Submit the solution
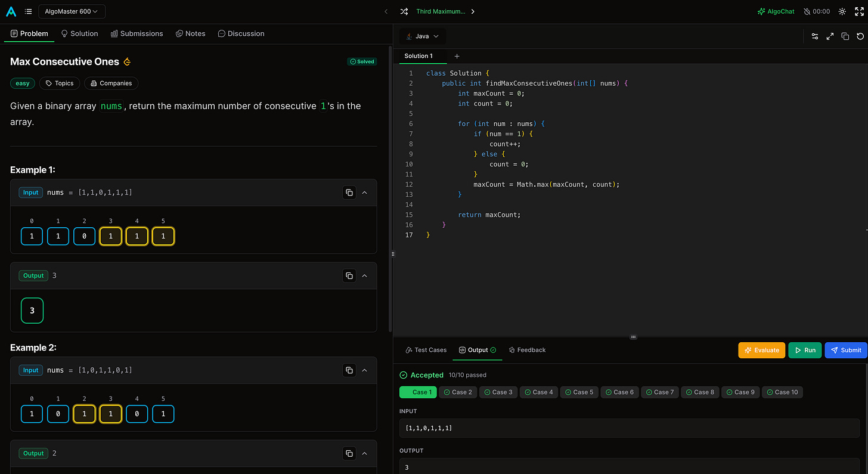The height and width of the screenshot is (474, 868). 846,350
